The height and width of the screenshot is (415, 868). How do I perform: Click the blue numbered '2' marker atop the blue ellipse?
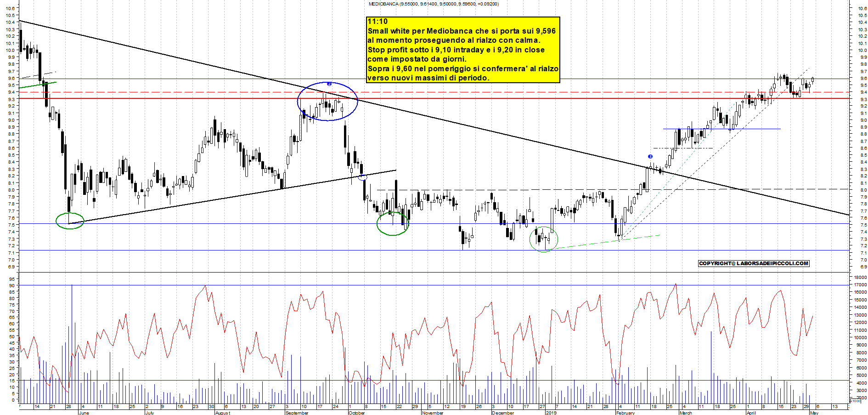(329, 84)
